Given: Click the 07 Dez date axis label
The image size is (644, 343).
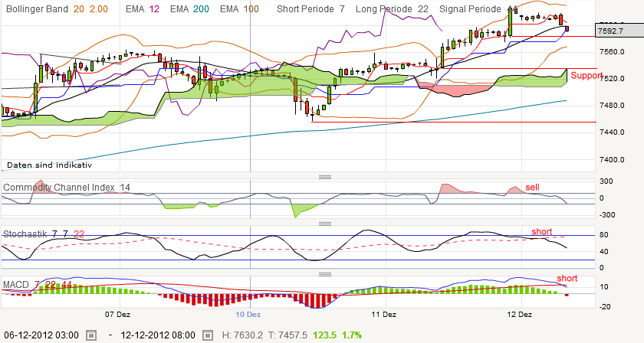Looking at the screenshot, I should point(117,314).
